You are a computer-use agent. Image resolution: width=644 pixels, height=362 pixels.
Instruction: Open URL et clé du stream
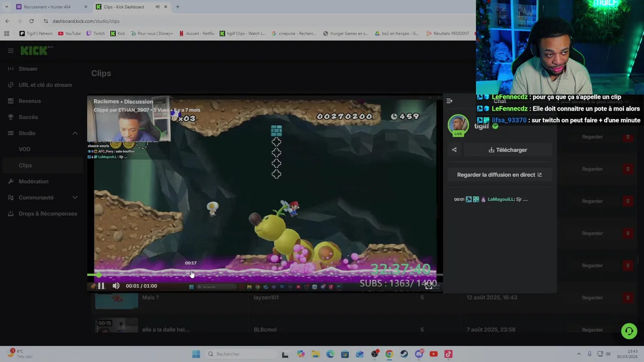coord(42,85)
